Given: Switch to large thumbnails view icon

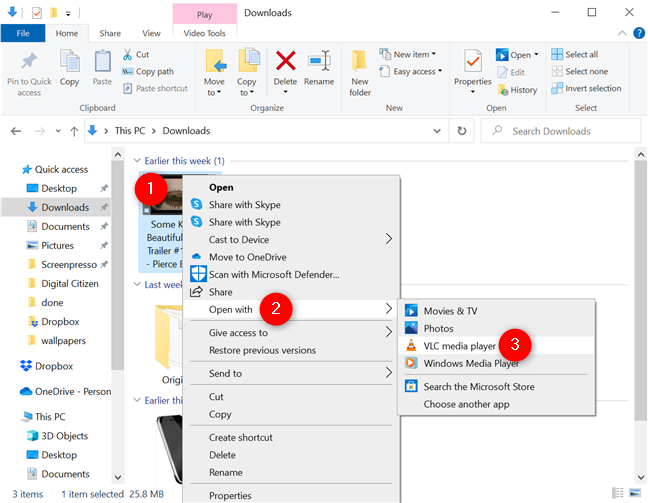Looking at the screenshot, I should 634,492.
